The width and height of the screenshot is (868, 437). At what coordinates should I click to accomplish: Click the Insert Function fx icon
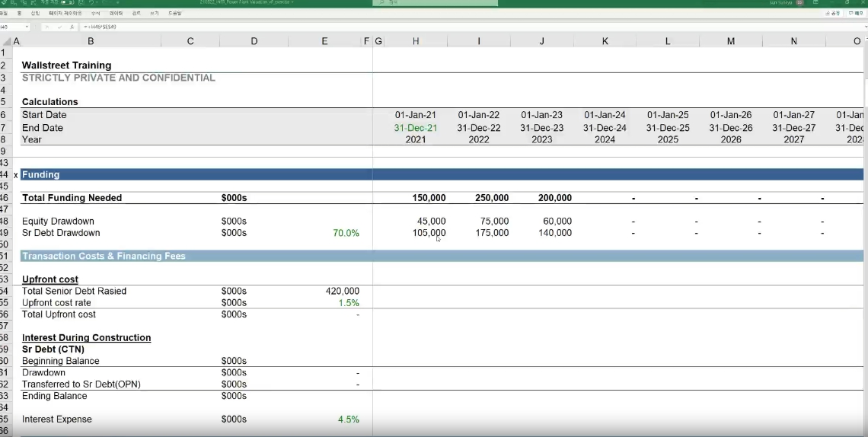[71, 27]
